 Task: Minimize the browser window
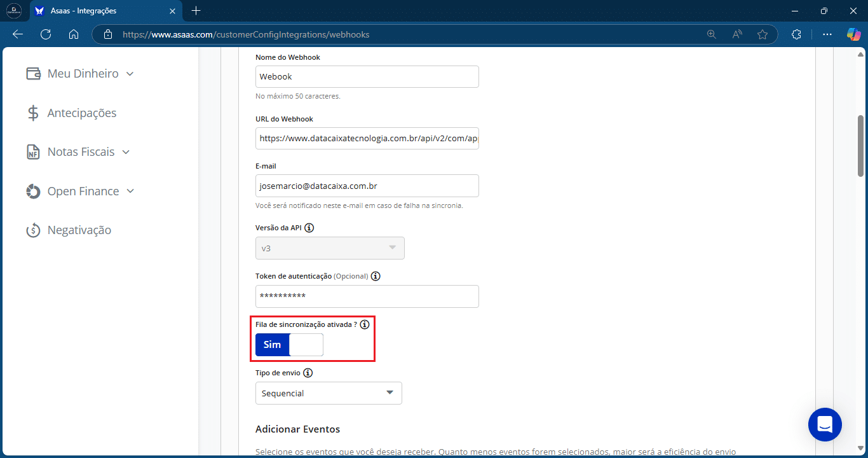pos(795,11)
